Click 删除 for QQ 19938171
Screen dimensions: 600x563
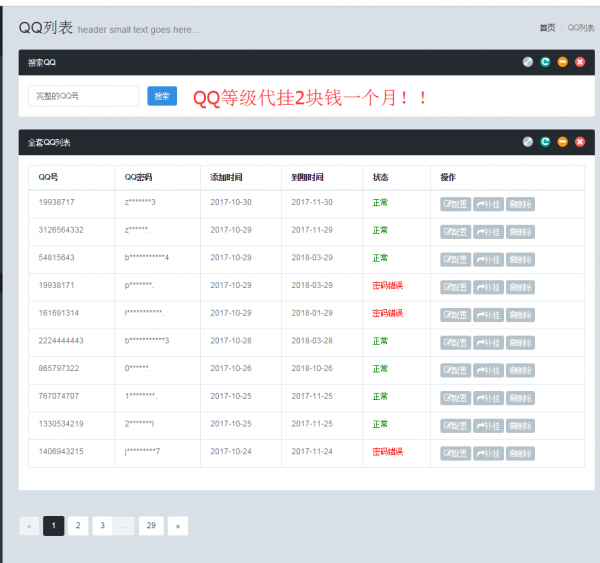pyautogui.click(x=520, y=287)
